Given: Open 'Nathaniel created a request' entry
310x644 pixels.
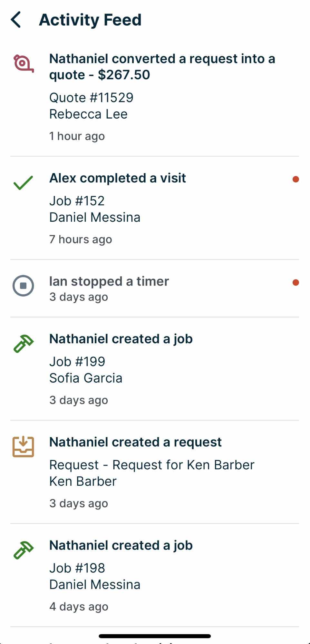Looking at the screenshot, I should click(x=135, y=442).
